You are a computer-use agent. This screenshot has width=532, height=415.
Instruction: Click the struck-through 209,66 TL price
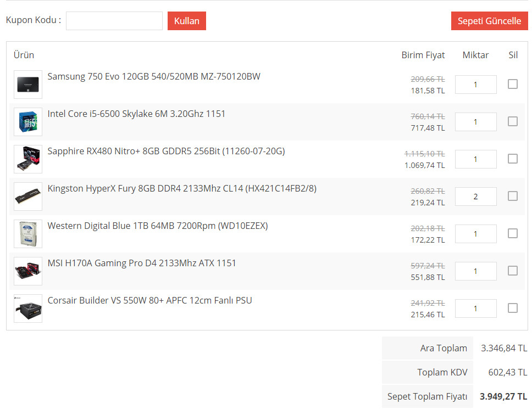(x=428, y=79)
